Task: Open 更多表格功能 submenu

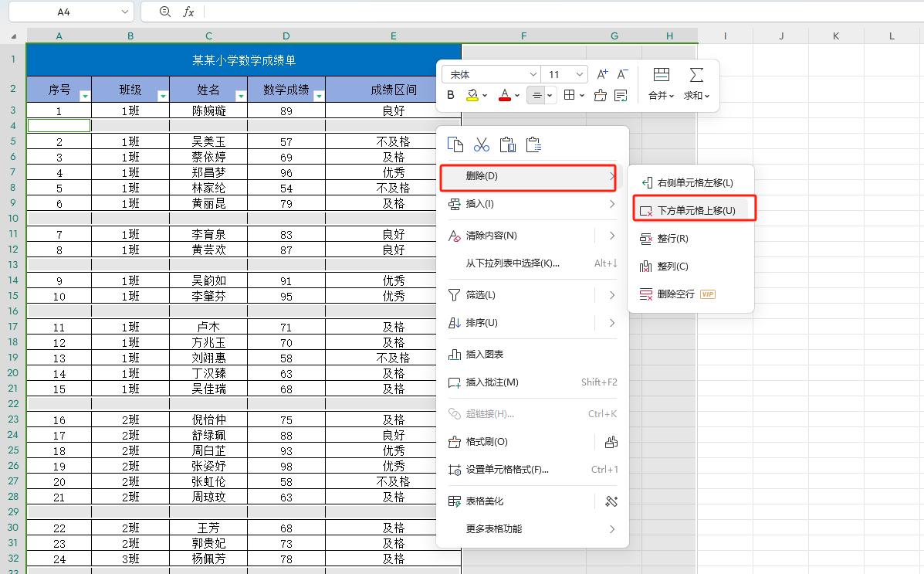Action: pos(532,529)
